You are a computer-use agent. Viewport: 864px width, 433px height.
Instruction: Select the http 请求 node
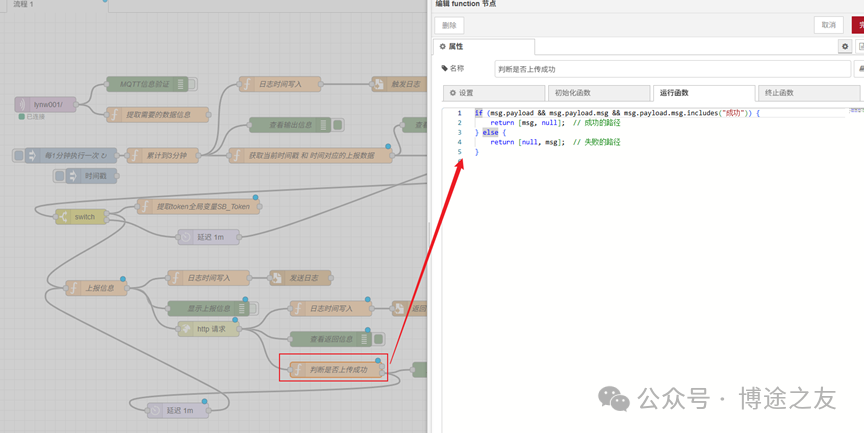(x=208, y=329)
